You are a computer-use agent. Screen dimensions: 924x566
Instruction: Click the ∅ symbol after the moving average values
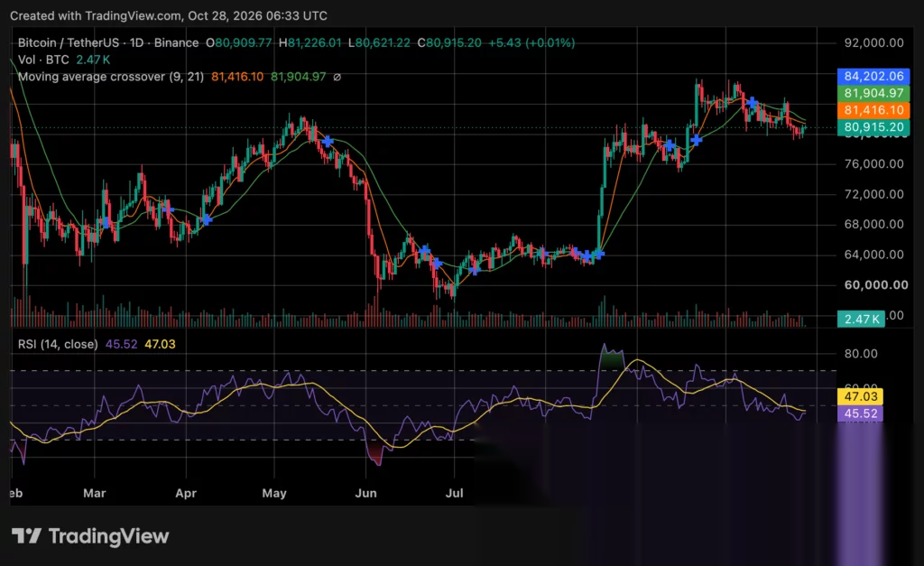tap(337, 77)
